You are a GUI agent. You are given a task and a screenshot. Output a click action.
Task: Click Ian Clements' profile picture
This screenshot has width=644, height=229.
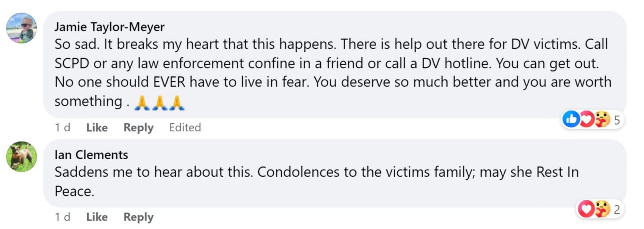tap(22, 156)
